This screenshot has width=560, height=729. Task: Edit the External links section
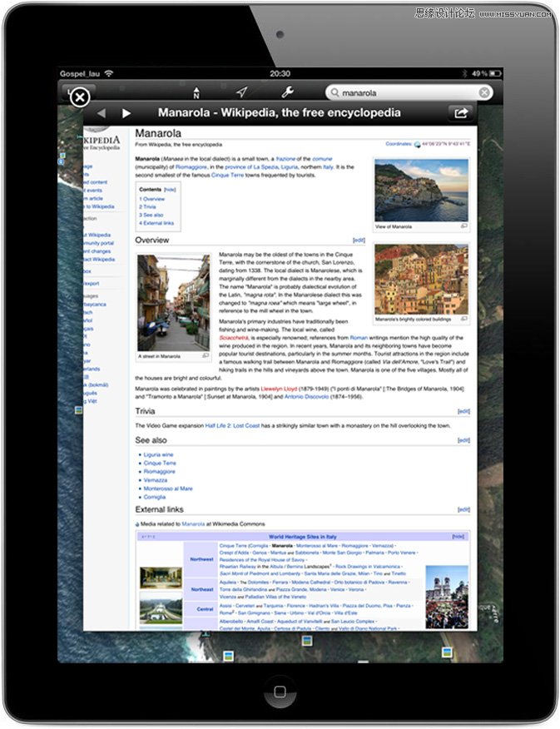click(x=463, y=509)
